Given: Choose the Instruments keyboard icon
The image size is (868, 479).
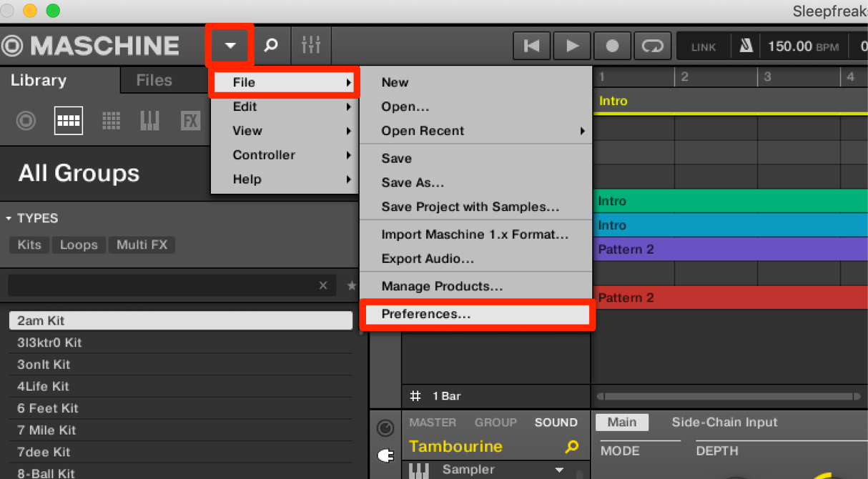Looking at the screenshot, I should click(x=149, y=121).
